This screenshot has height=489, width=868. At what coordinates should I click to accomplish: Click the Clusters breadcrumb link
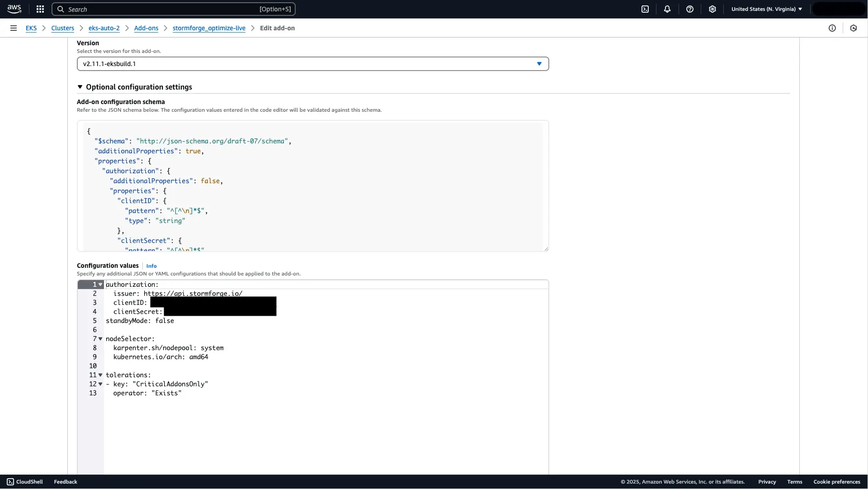click(x=62, y=28)
